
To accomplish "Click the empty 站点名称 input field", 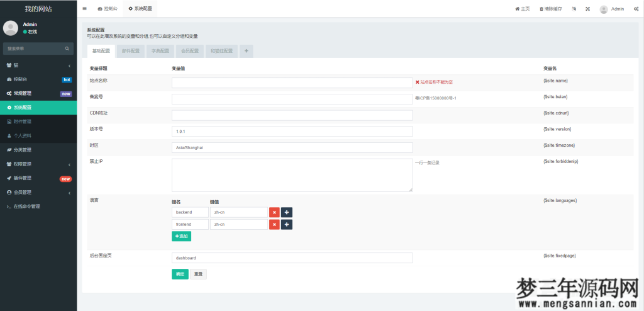I will tap(292, 82).
